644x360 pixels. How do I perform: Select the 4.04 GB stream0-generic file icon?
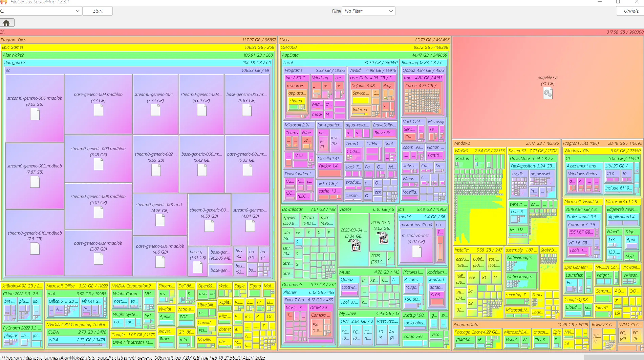[250, 226]
